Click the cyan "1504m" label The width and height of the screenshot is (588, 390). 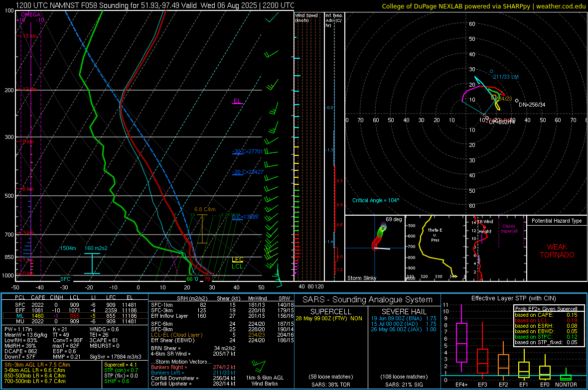coord(68,248)
